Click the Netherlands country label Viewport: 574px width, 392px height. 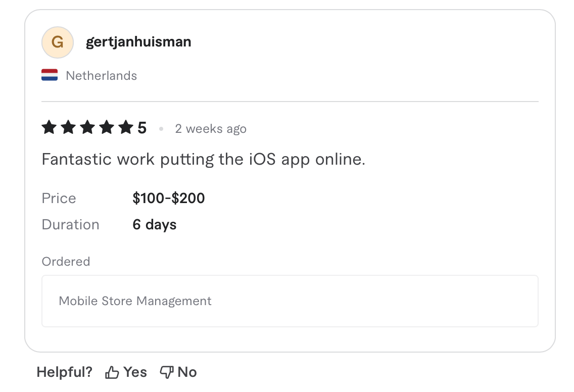[x=101, y=75]
